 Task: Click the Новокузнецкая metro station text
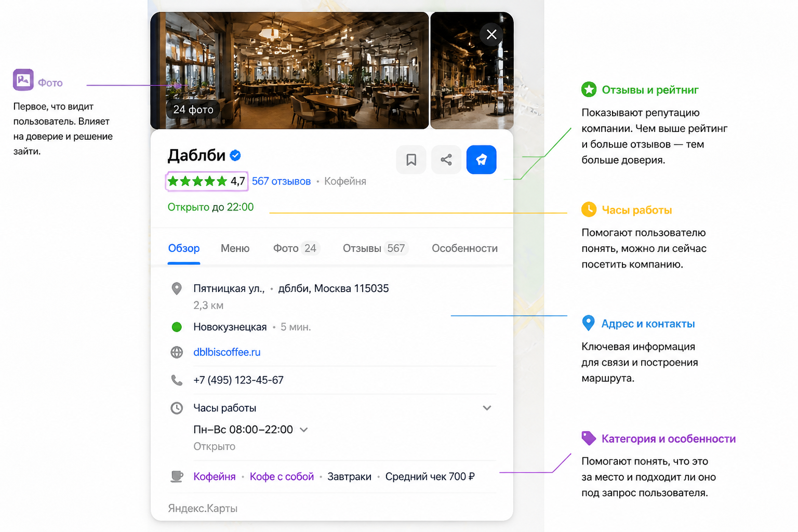pos(230,327)
